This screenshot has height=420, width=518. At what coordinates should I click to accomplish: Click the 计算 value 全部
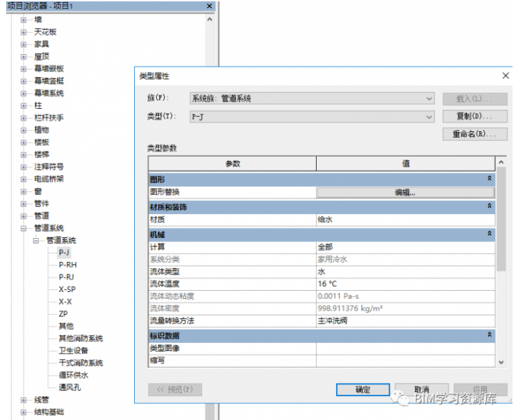(405, 247)
